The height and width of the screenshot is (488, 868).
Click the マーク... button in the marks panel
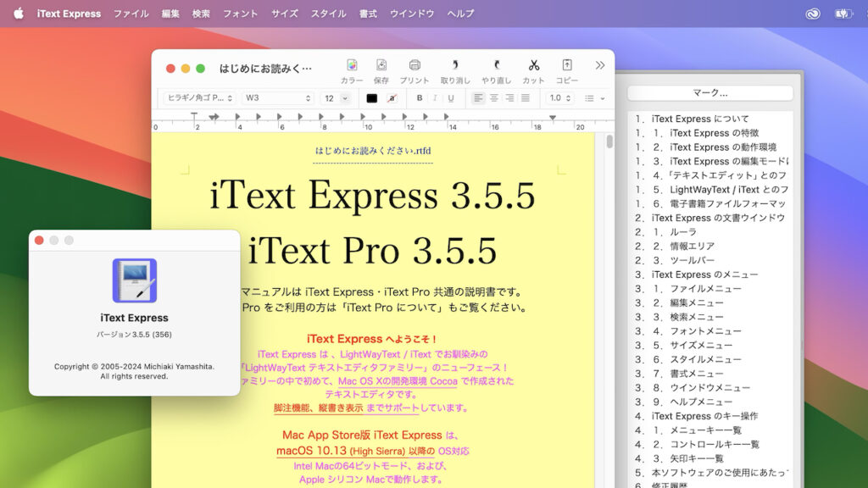coord(710,92)
